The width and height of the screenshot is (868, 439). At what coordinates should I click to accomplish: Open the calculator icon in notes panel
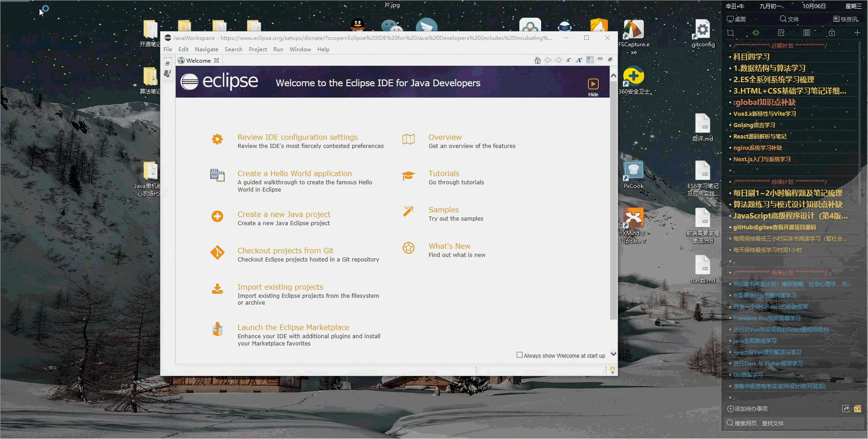[807, 33]
